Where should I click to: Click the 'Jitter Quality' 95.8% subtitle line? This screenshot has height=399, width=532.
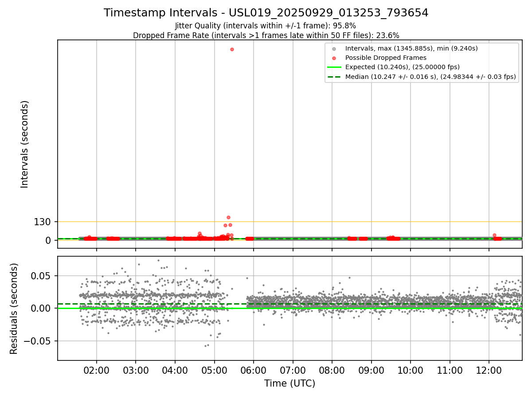pyautogui.click(x=266, y=26)
